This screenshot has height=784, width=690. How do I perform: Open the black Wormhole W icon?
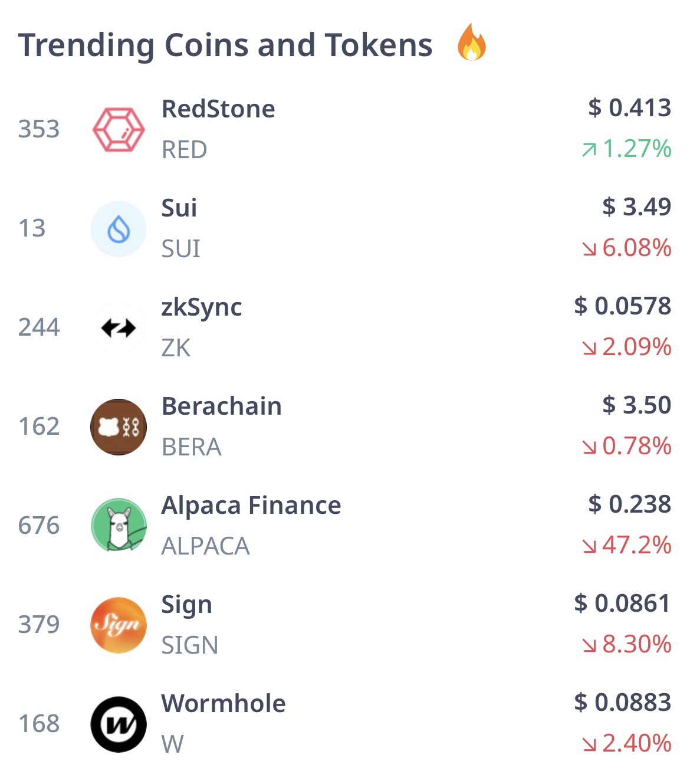coord(119,724)
